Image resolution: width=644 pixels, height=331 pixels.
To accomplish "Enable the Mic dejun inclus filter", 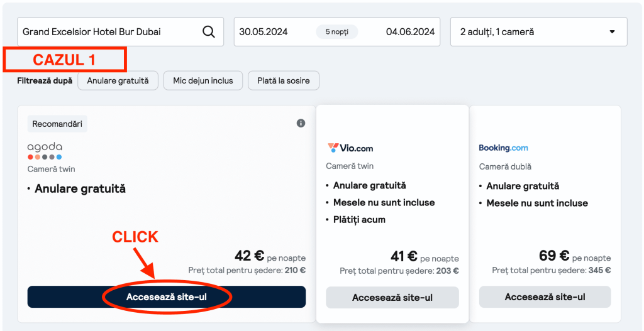I will 203,80.
